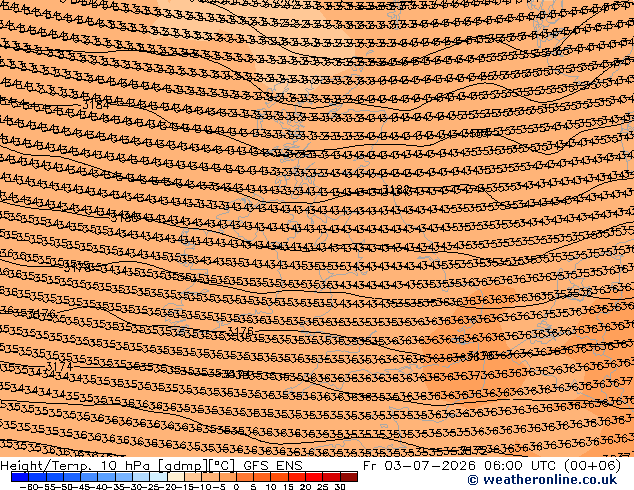The height and width of the screenshot is (490, 634).
Task: Click the bright red swatch above 20
Action: 314,477
